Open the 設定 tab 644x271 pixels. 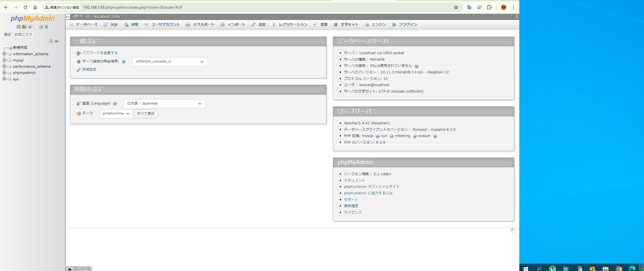259,25
